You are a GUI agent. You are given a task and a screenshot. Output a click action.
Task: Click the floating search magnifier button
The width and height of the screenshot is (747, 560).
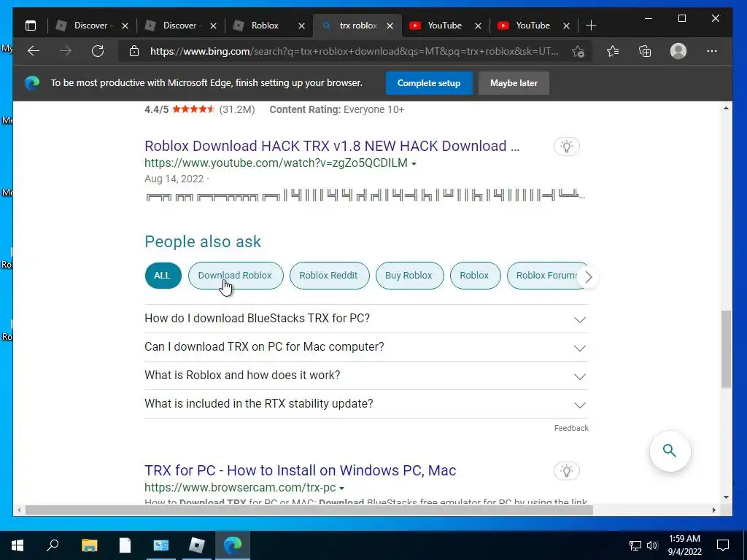tap(670, 451)
